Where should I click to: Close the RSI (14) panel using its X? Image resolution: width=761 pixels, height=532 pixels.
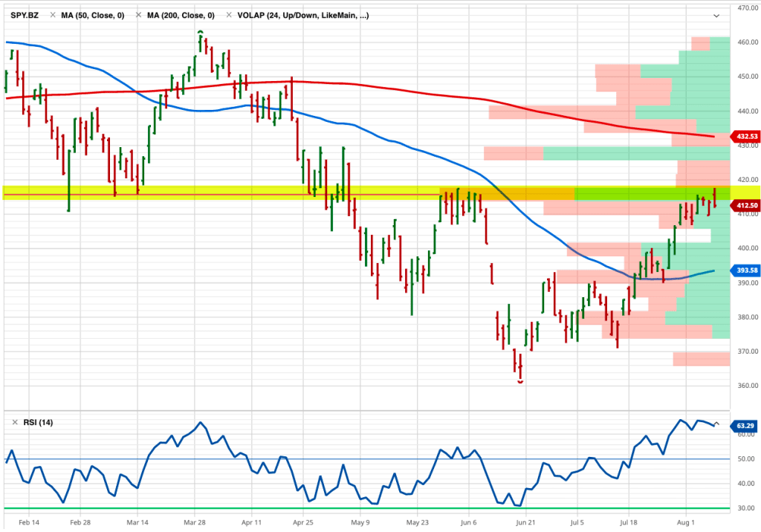pyautogui.click(x=13, y=423)
